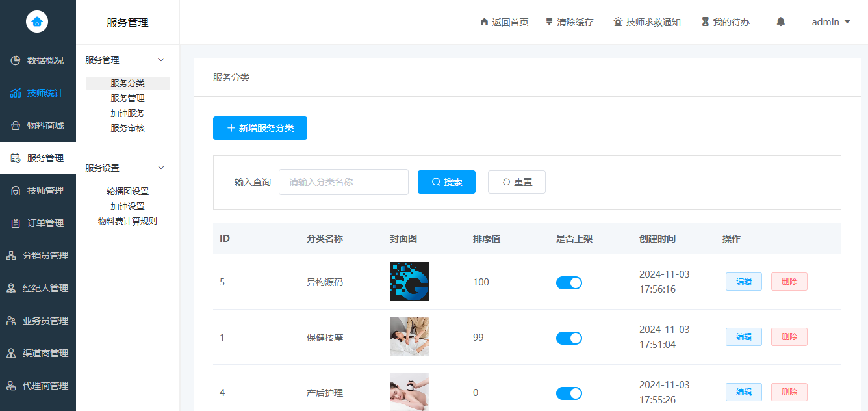Open 服务审核 in the submenu
This screenshot has width=868, height=411.
(x=127, y=128)
